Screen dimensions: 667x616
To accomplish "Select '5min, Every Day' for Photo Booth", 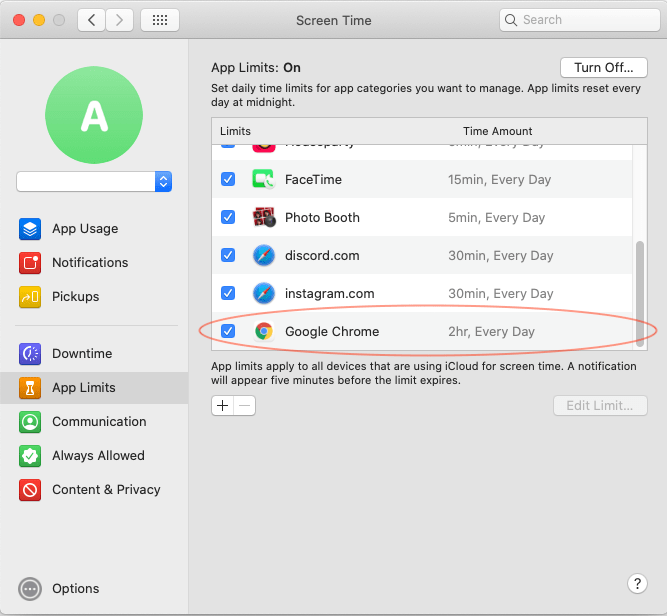I will click(x=496, y=217).
